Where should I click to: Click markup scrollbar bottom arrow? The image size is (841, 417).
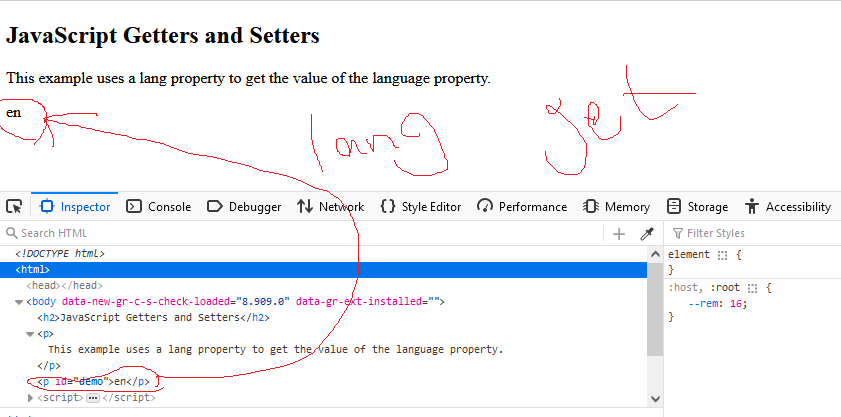click(655, 399)
